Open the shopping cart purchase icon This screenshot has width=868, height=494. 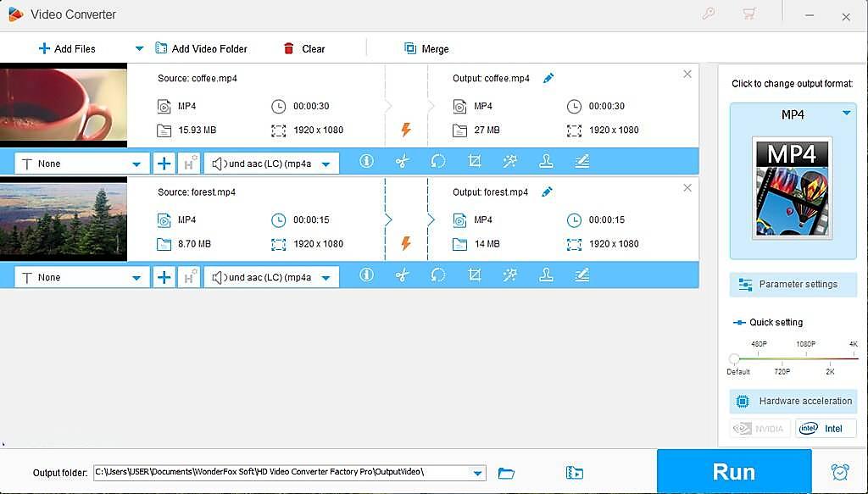(749, 14)
